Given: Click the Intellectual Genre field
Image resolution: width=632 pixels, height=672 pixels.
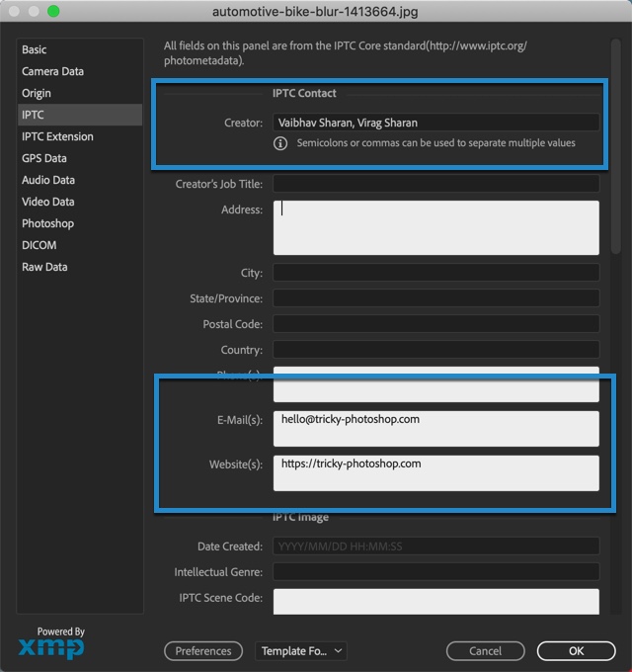Looking at the screenshot, I should (x=435, y=572).
